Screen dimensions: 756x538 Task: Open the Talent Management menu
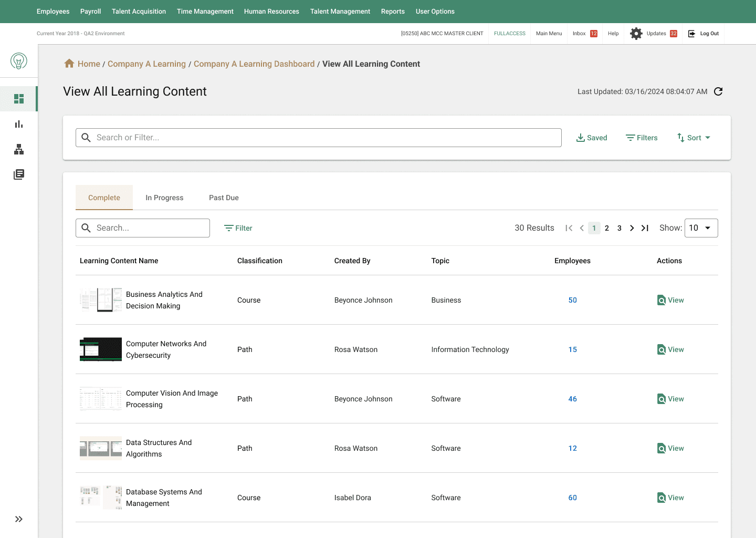[x=340, y=12]
